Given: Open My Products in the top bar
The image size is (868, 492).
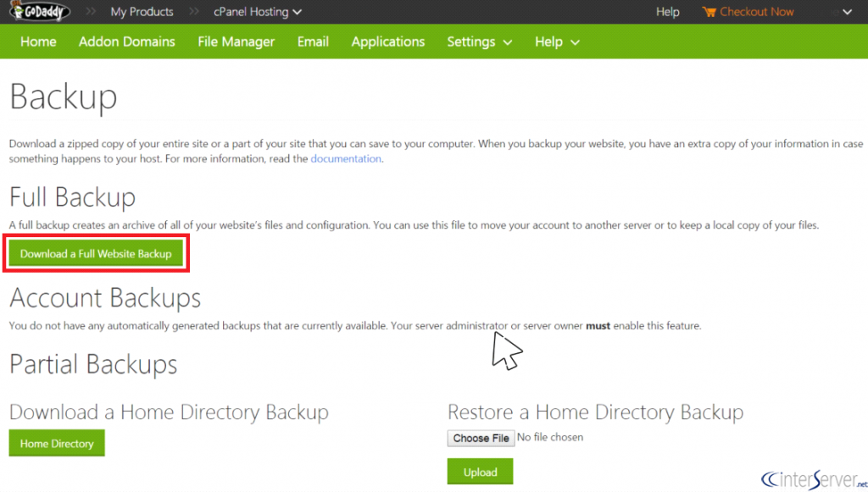Looking at the screenshot, I should pyautogui.click(x=142, y=12).
